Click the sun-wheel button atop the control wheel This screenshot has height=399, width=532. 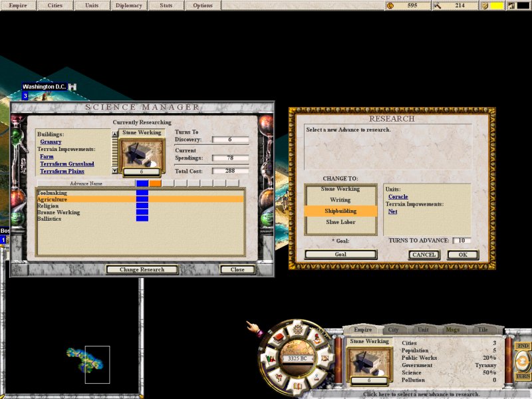297,329
